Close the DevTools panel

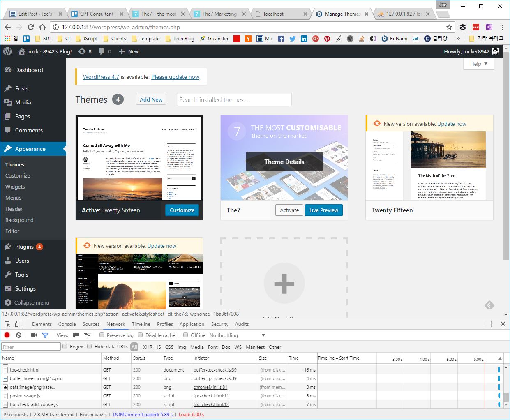[503, 324]
